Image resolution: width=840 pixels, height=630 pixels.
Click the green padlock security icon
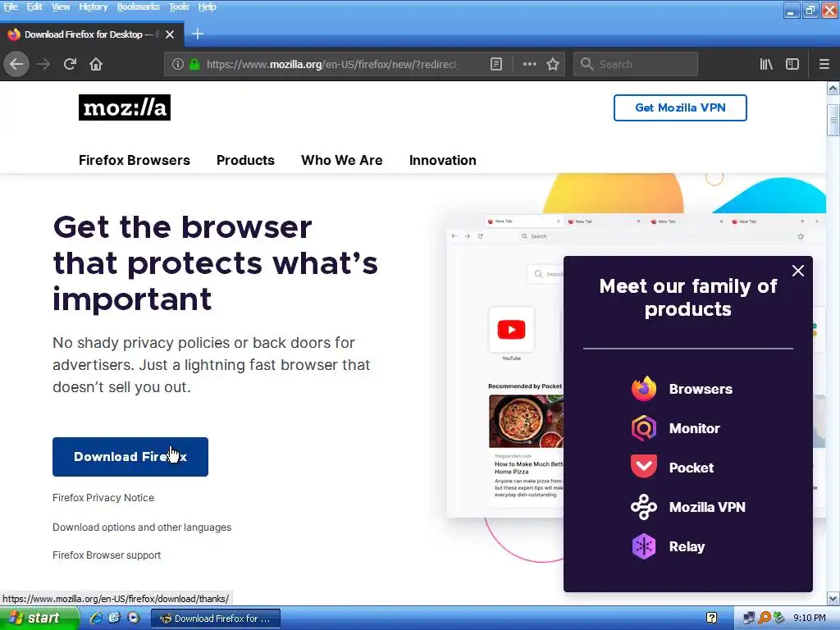(194, 64)
